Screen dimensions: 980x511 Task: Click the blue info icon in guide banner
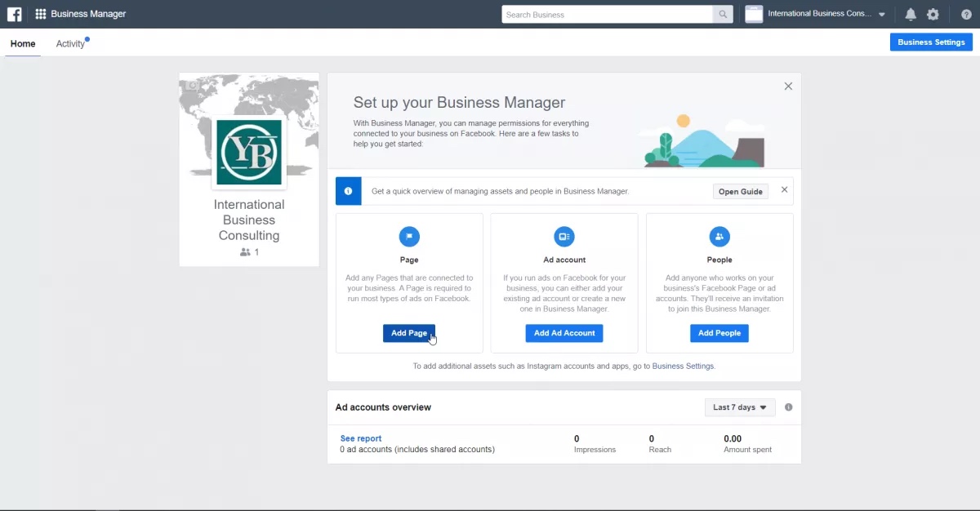coord(348,191)
